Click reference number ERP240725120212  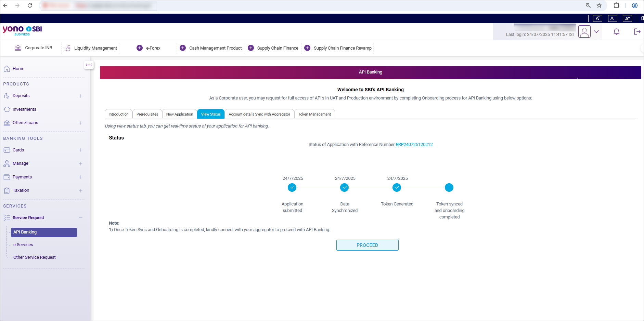[414, 145]
